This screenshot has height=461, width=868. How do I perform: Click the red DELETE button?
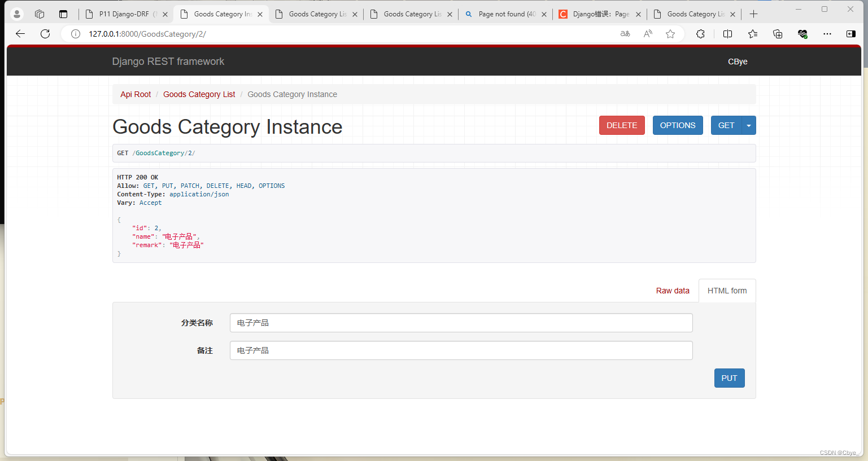tap(622, 125)
